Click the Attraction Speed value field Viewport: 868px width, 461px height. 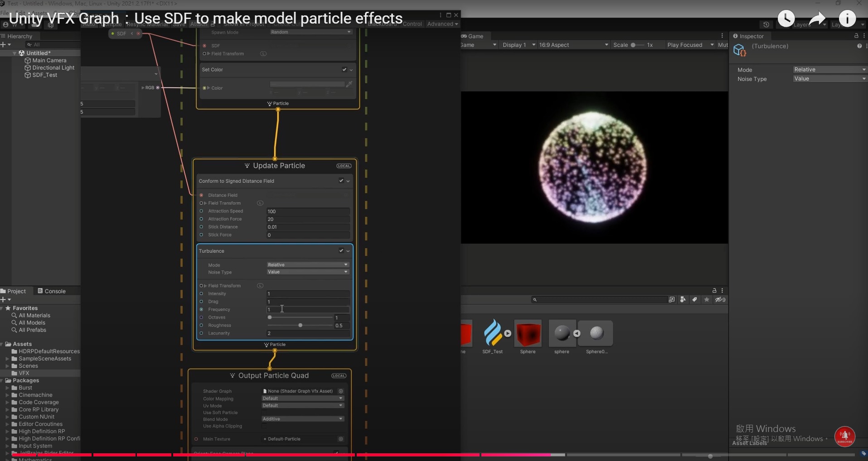point(308,211)
